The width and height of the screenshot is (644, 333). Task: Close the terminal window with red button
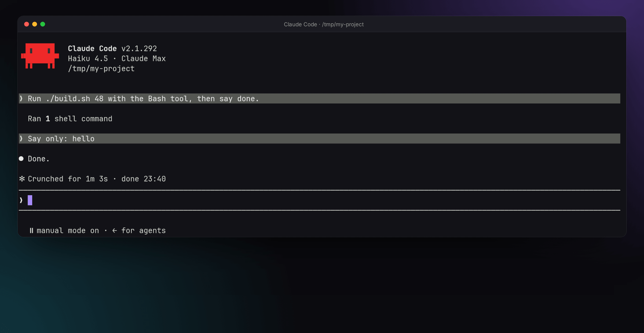tap(27, 24)
